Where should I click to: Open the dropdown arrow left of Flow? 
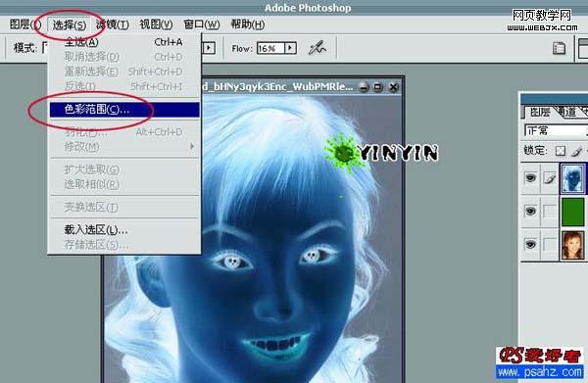pos(209,48)
